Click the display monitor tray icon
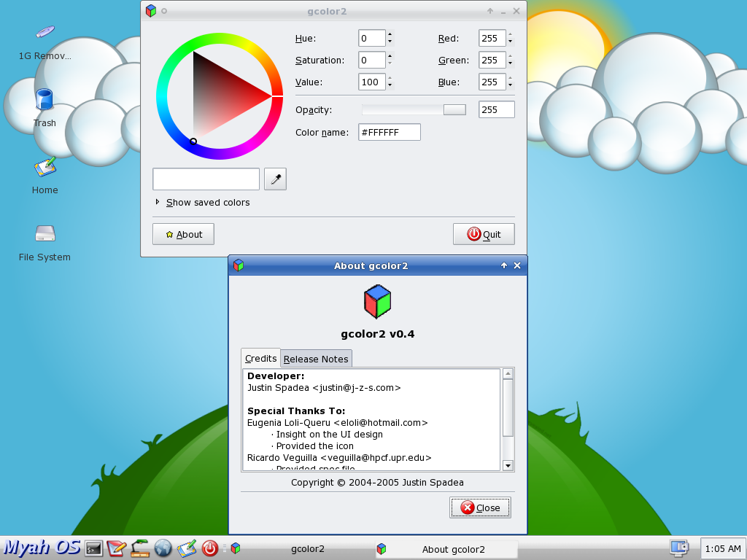The height and width of the screenshot is (560, 747). coord(679,548)
